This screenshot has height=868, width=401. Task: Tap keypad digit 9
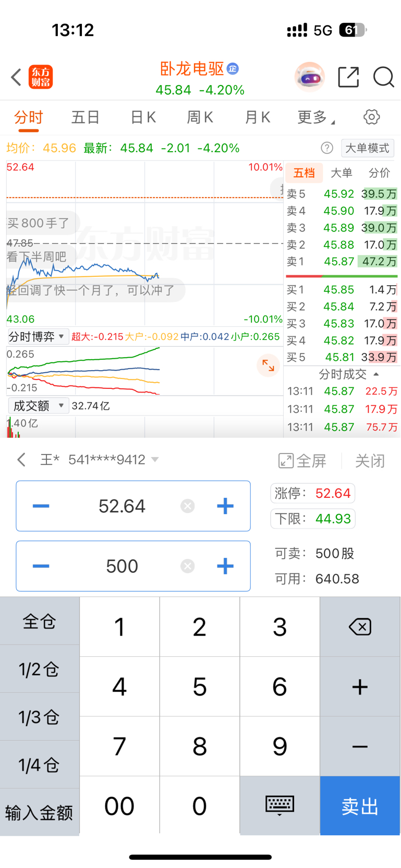(280, 747)
